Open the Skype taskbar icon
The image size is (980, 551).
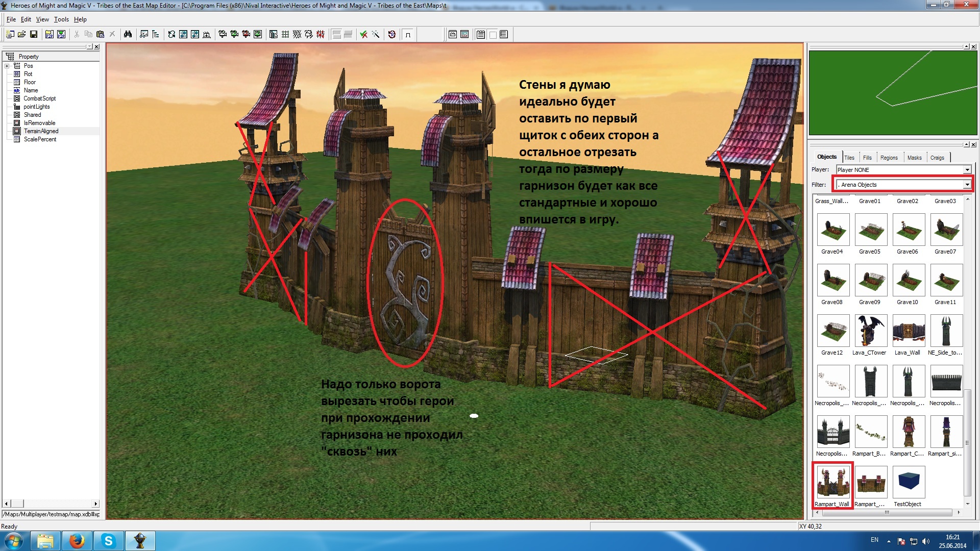pyautogui.click(x=108, y=541)
